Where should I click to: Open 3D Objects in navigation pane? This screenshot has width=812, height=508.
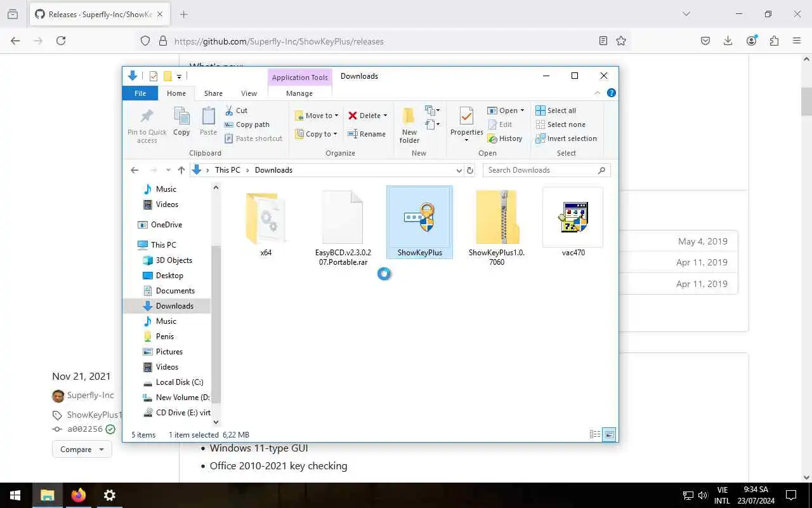click(174, 260)
